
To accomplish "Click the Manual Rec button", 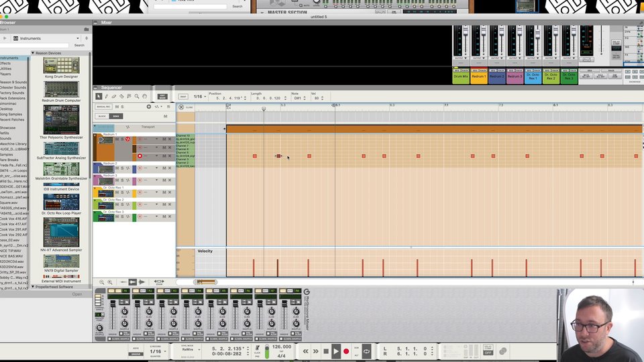I will click(103, 107).
